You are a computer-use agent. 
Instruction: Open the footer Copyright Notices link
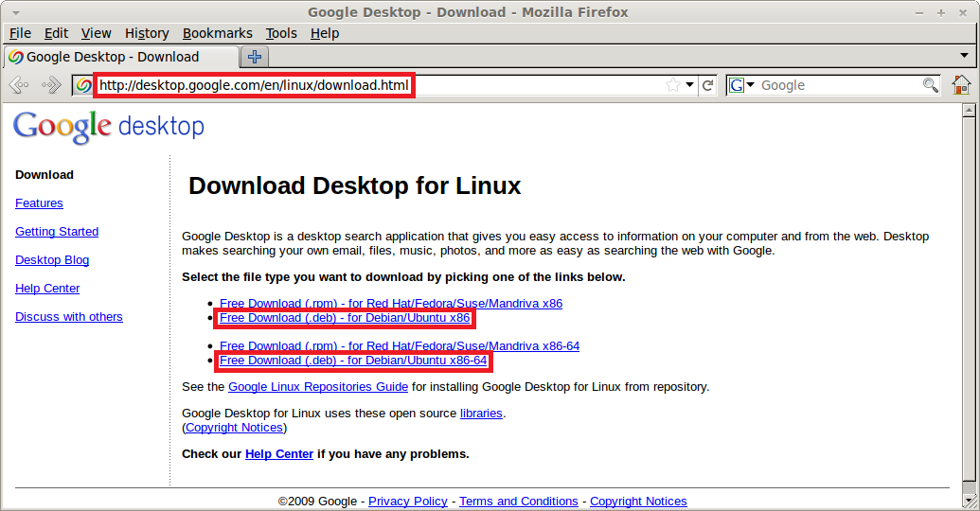coord(638,501)
